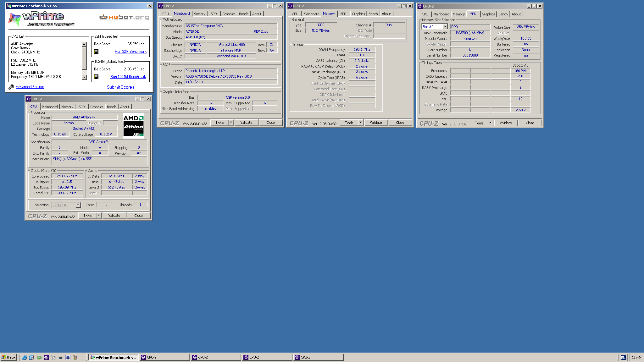Click the Rated FSB value 390.17 MHz

67,193
